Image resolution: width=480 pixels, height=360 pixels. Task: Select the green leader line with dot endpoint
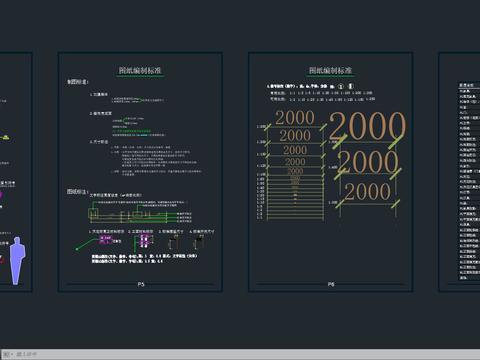87,244
